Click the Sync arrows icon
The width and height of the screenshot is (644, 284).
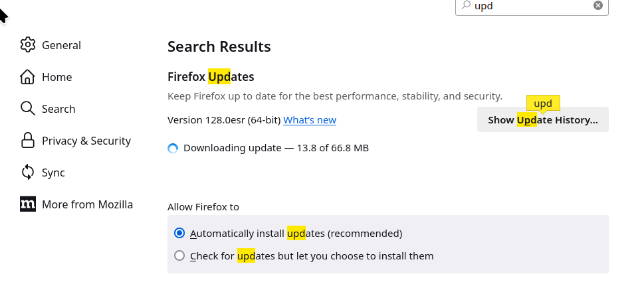27,172
